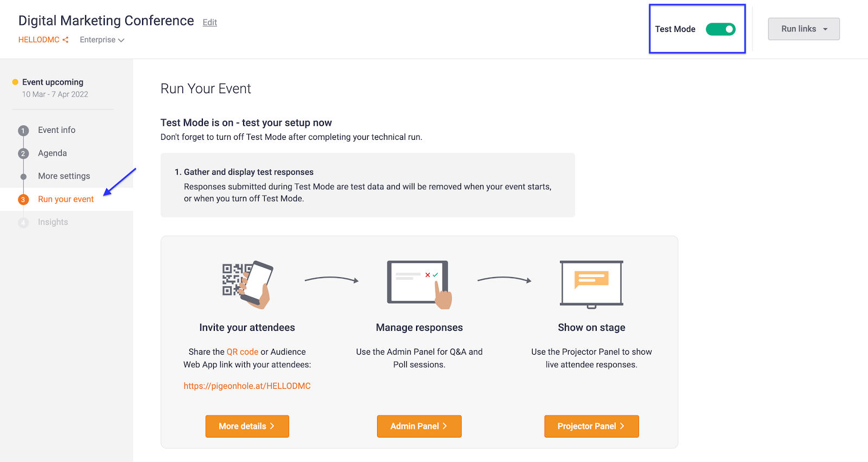Click the share icon beside HELLODMC
Viewport: 868px width, 462px height.
[66, 40]
